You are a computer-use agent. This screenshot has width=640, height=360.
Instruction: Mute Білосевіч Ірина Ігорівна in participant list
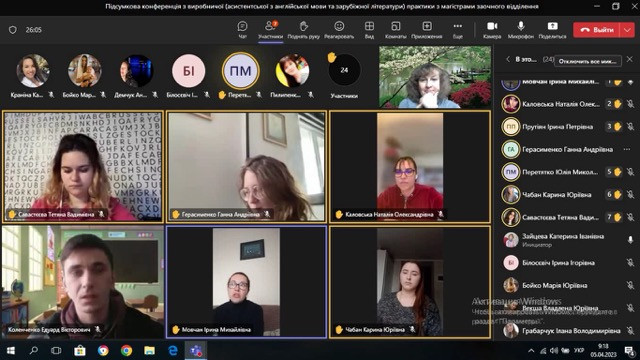point(630,263)
